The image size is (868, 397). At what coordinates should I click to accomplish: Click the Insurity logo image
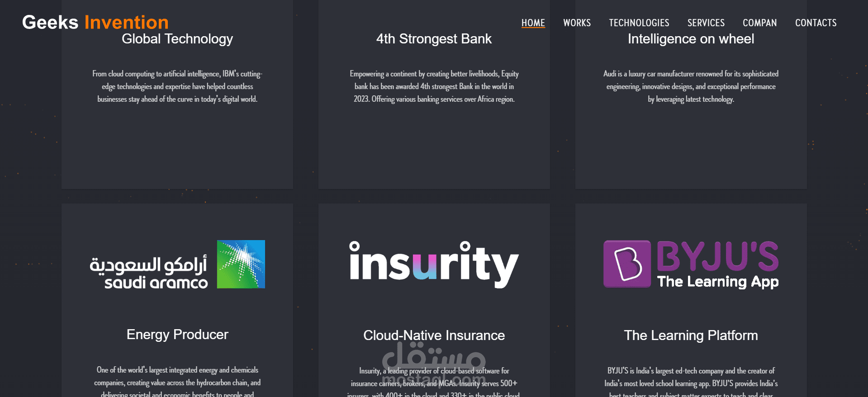click(x=434, y=265)
